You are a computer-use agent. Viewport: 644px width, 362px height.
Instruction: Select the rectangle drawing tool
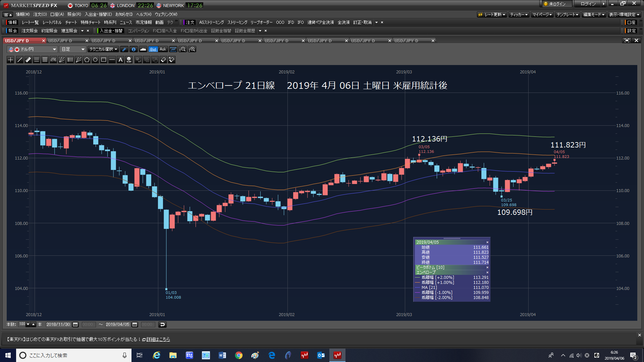[104, 60]
